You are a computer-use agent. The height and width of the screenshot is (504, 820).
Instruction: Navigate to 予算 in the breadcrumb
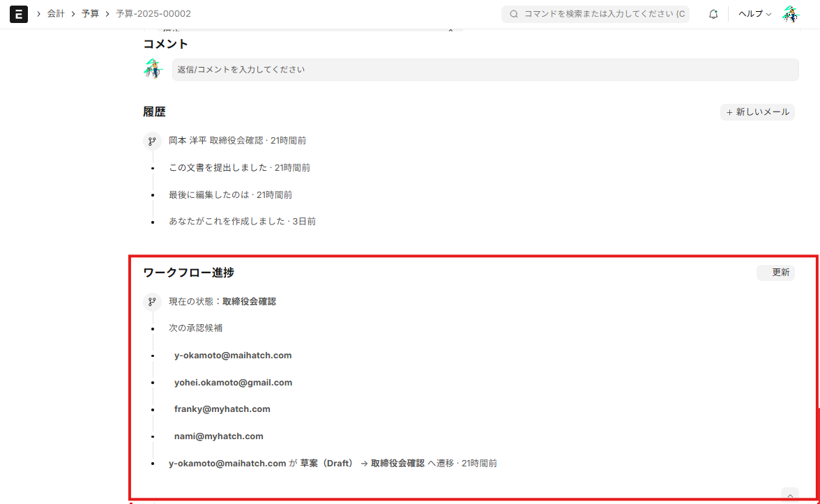coord(90,13)
